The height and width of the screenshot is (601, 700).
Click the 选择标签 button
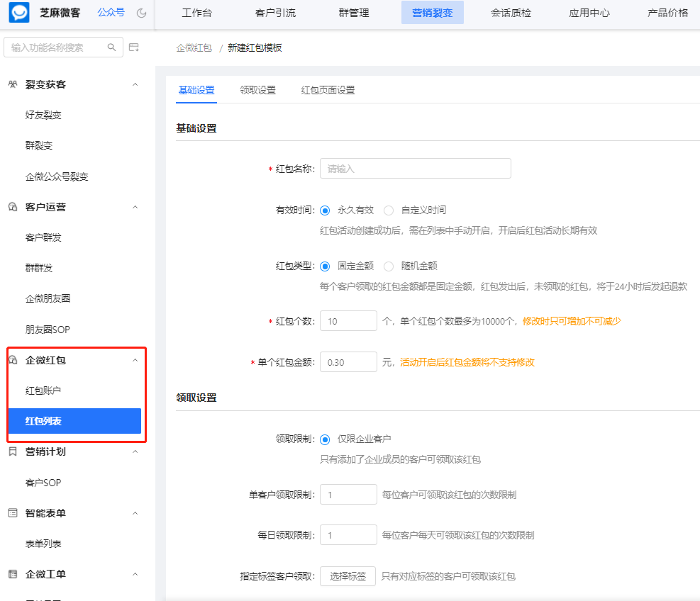(348, 576)
